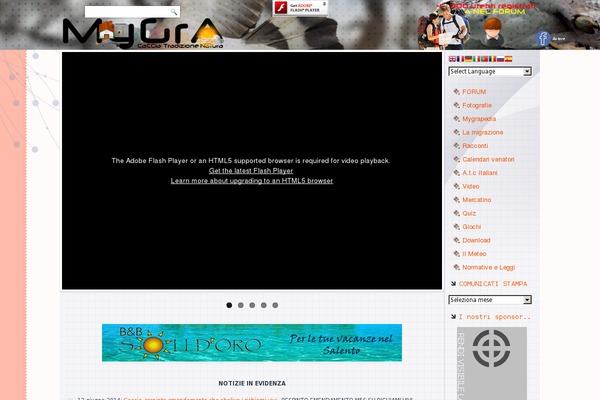Image resolution: width=600 pixels, height=400 pixels.
Task: Select the French flag
Action: tap(460, 59)
